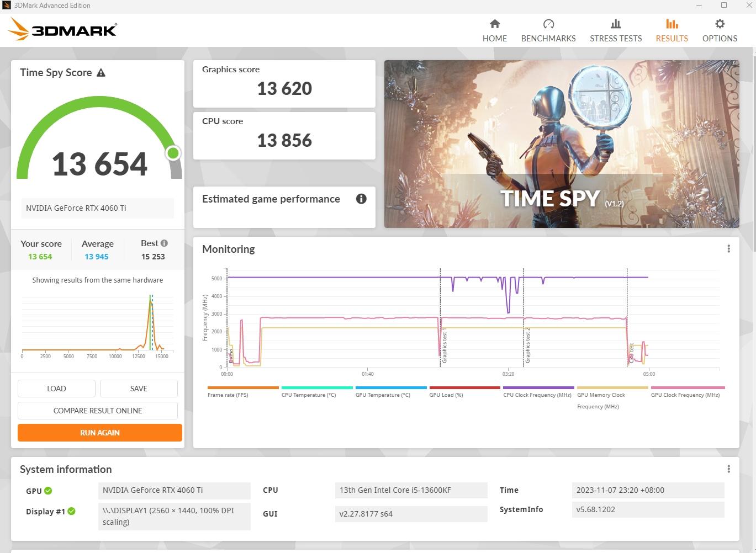Click the LOAD button
This screenshot has width=756, height=553.
click(x=56, y=389)
